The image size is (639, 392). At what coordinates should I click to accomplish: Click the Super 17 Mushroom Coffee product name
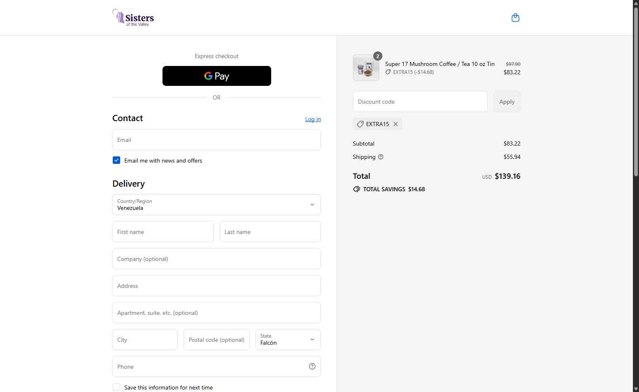tap(440, 64)
